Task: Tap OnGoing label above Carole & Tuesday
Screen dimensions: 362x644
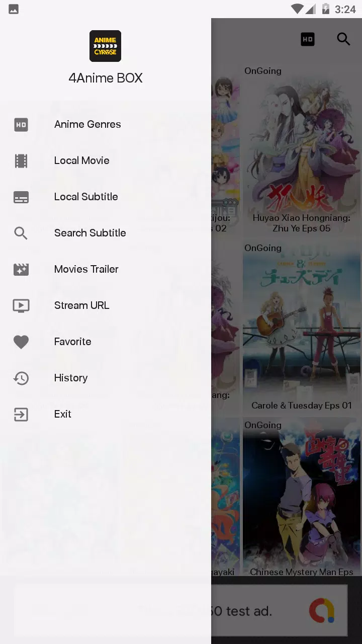Action: click(x=263, y=248)
